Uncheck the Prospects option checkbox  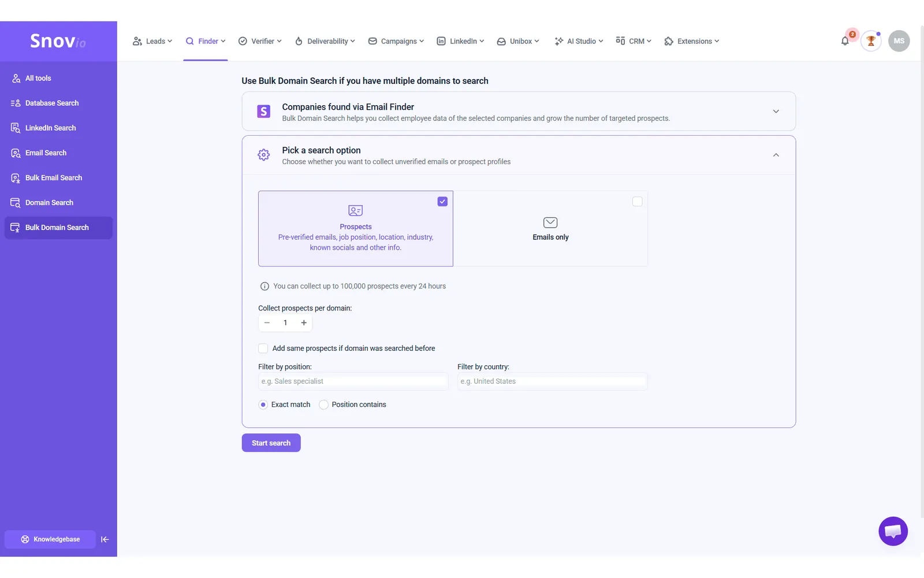(x=442, y=202)
